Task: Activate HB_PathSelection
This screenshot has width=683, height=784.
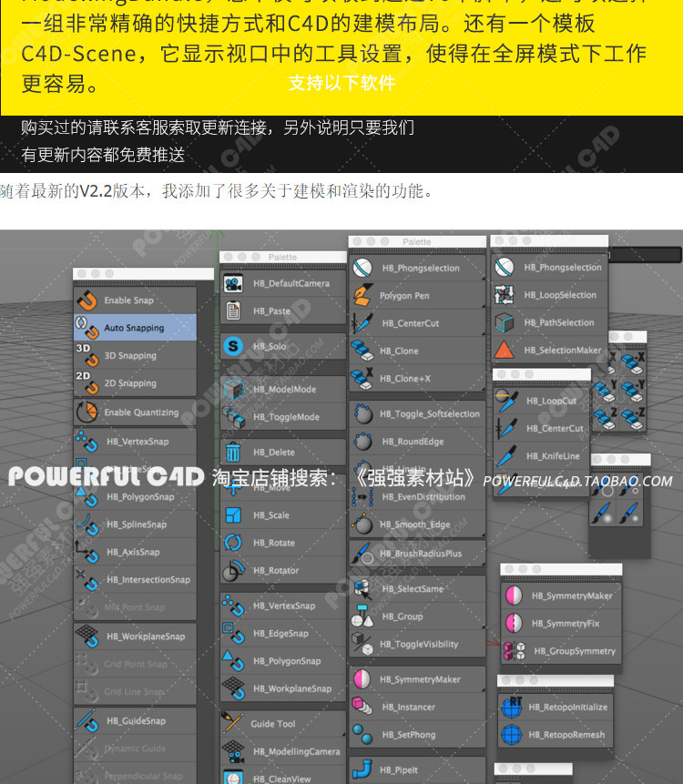Action: point(550,322)
